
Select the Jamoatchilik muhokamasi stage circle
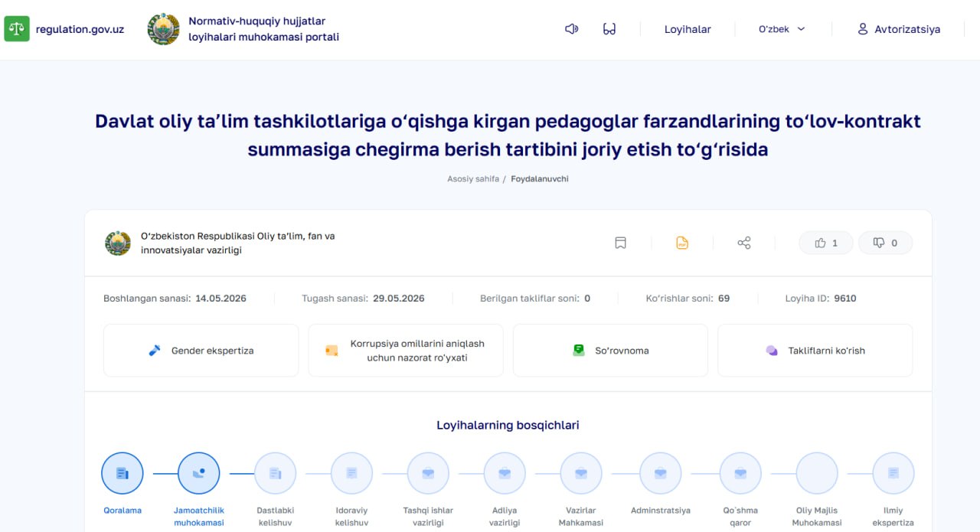(x=199, y=473)
